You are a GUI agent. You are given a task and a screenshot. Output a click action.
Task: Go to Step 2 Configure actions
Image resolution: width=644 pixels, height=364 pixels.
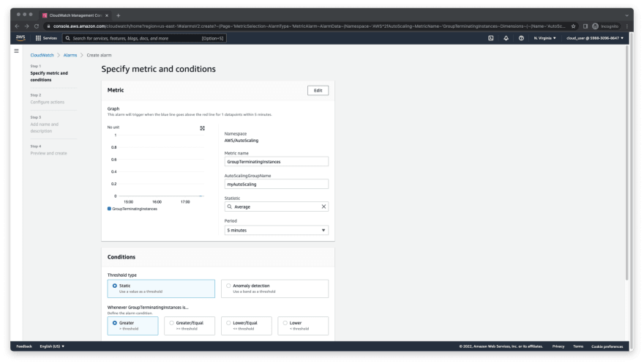(48, 102)
